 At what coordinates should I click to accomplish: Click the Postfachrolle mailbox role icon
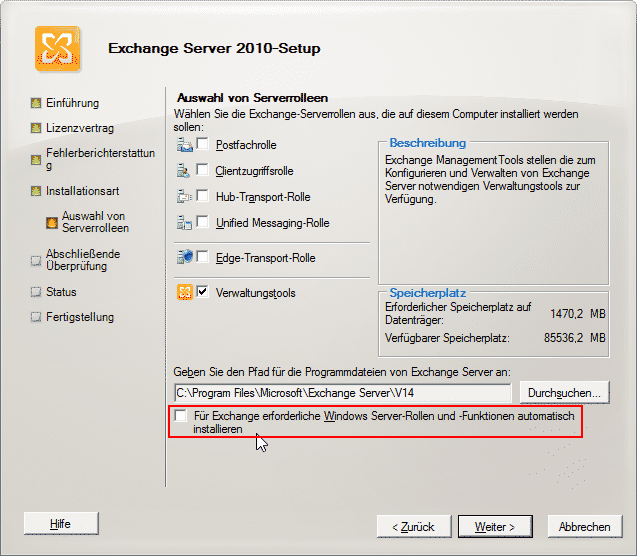(x=184, y=145)
